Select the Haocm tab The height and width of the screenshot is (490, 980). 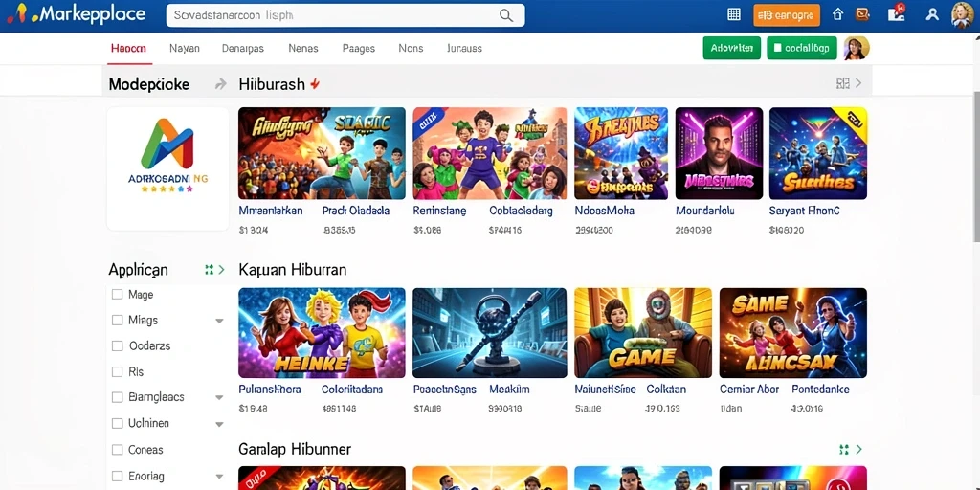(x=129, y=48)
